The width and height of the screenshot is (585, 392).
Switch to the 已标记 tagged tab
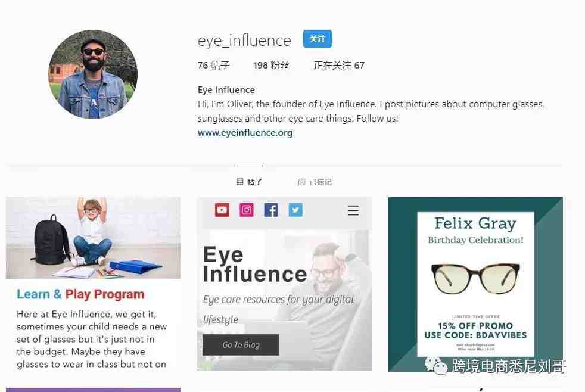tap(315, 182)
